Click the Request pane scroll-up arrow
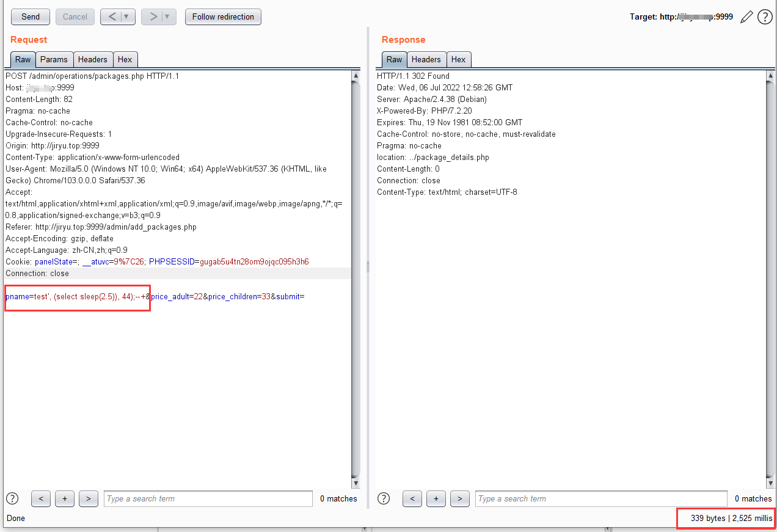Viewport: 777px width, 532px height. click(356, 76)
